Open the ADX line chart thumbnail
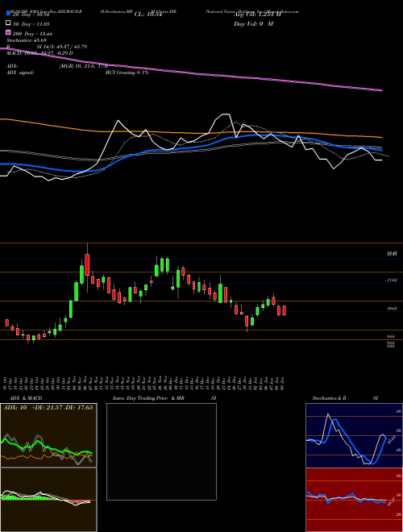 (x=48, y=435)
